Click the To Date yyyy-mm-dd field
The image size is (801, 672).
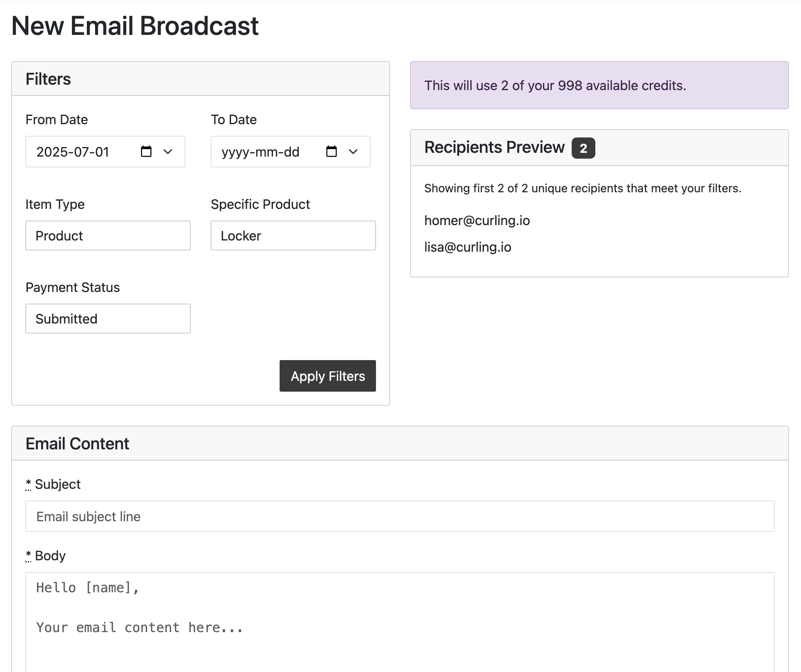point(260,152)
